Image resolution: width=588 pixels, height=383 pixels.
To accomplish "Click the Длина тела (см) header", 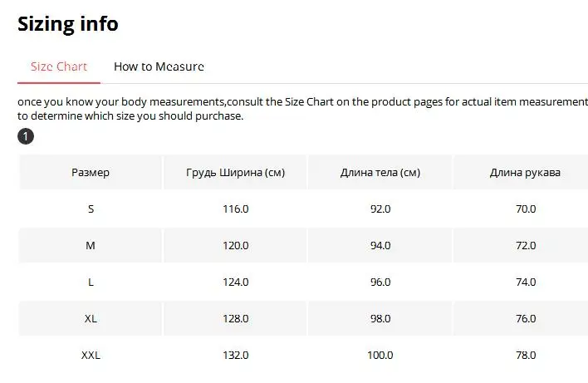I will coord(380,173).
